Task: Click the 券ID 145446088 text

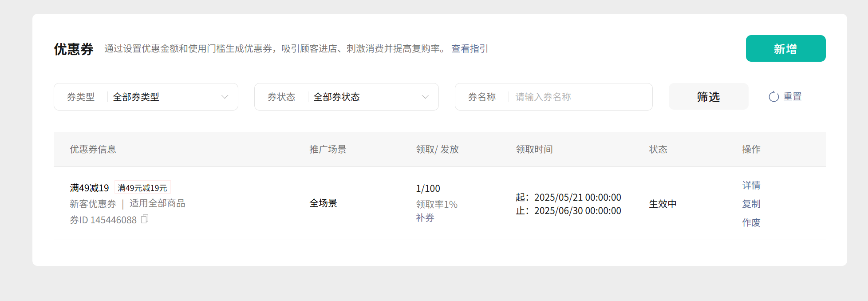Action: click(x=103, y=220)
